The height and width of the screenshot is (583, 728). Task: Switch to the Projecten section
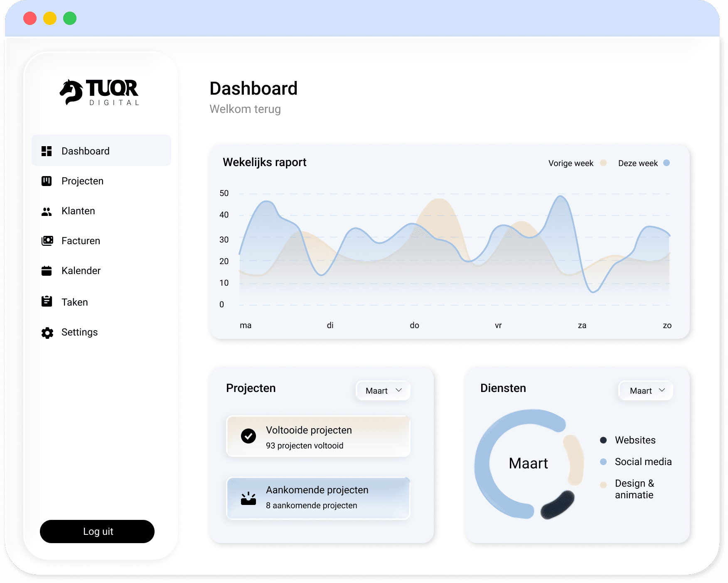point(82,181)
